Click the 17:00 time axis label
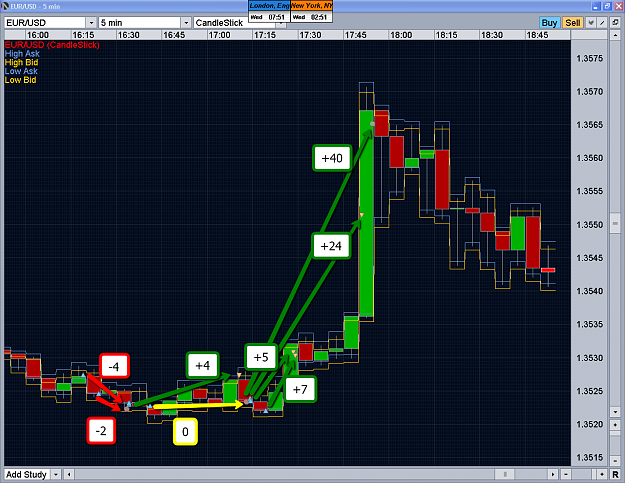This screenshot has width=625, height=483. pos(219,35)
